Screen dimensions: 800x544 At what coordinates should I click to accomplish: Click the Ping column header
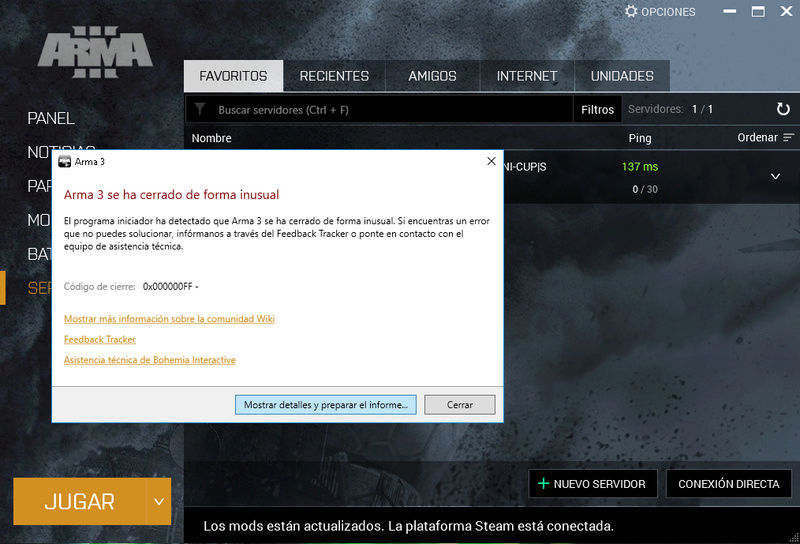[640, 138]
